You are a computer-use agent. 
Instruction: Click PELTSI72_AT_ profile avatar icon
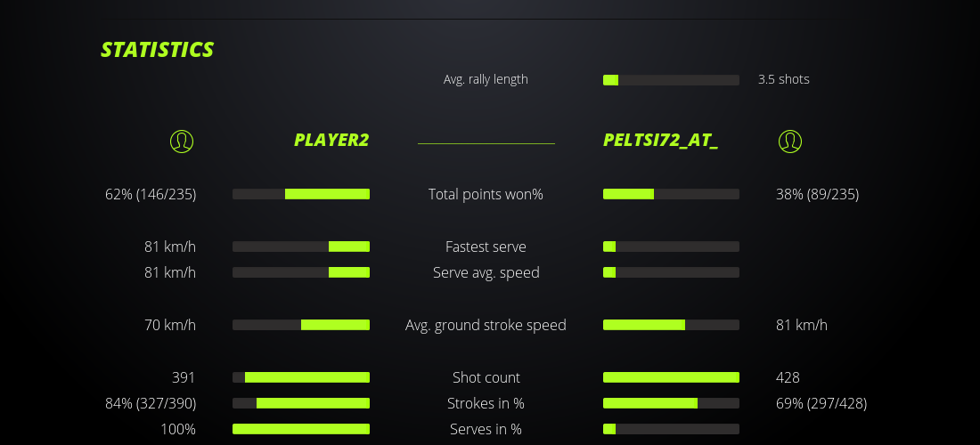pos(789,141)
